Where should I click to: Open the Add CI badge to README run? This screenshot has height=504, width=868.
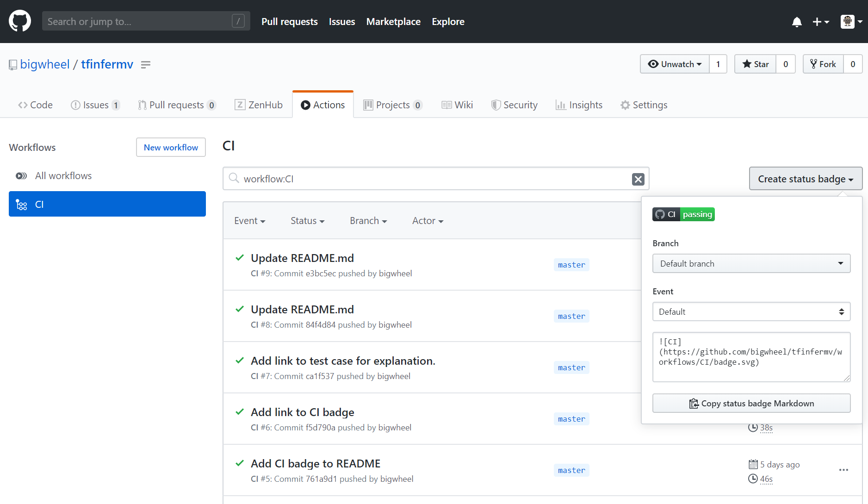(x=316, y=464)
